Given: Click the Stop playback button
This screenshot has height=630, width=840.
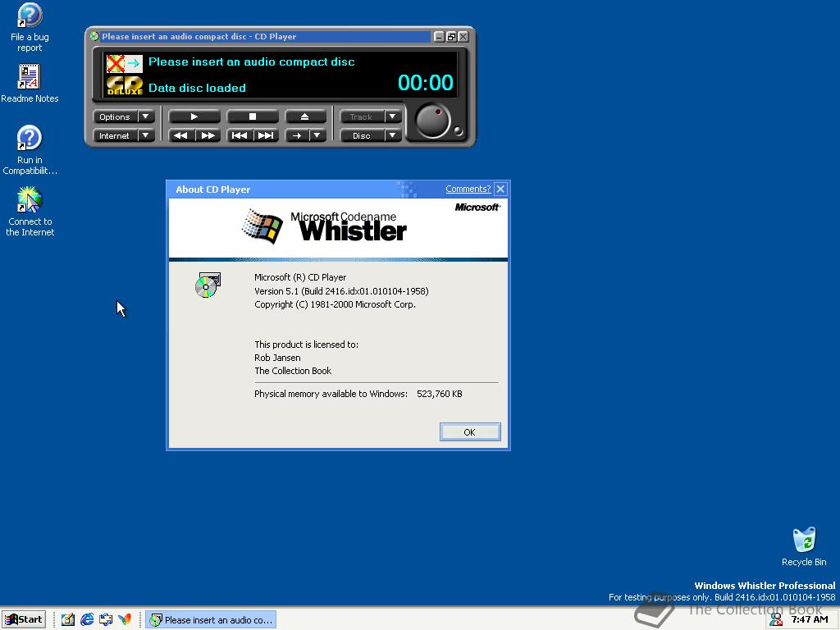Looking at the screenshot, I should coord(253,116).
